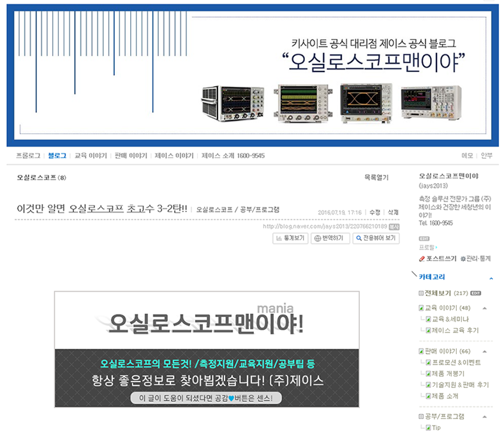
Task: Click the post icon before 제품 개봉기
Action: pos(428,374)
